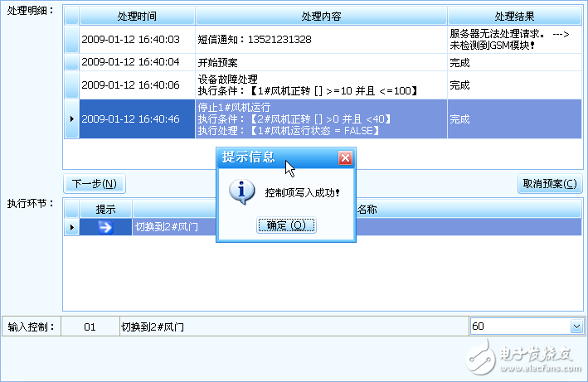The width and height of the screenshot is (588, 382).
Task: Click the 处理内容 column header
Action: (x=321, y=16)
